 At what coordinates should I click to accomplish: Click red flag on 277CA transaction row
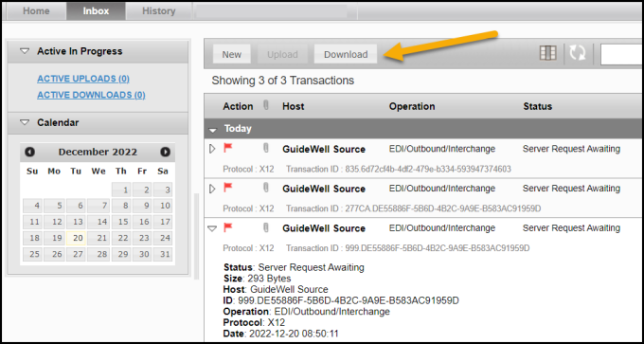[x=228, y=188]
